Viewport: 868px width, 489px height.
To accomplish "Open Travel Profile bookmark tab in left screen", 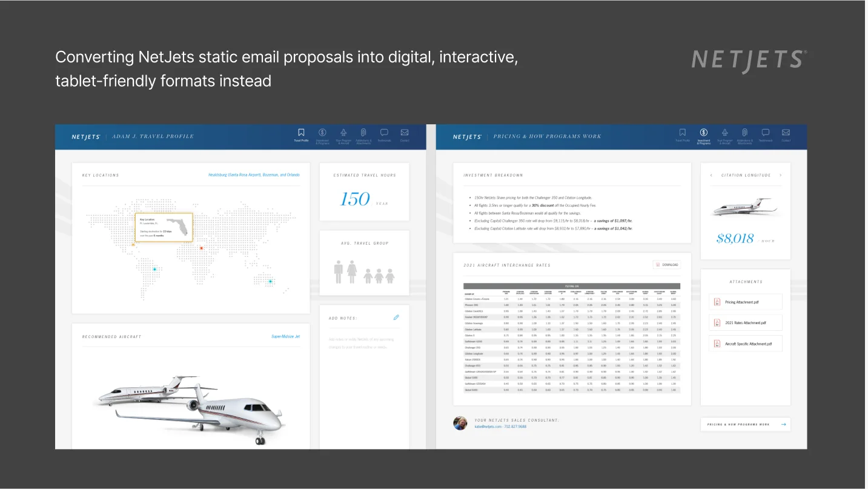I will [x=301, y=135].
